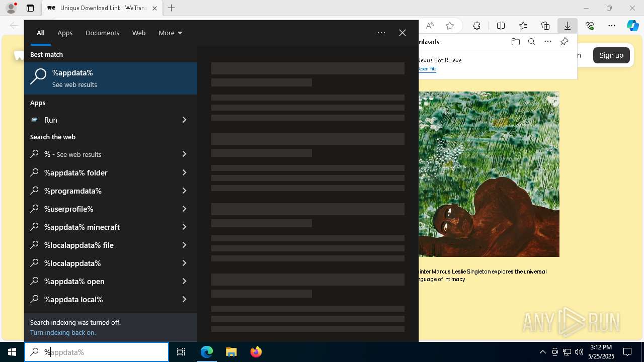The width and height of the screenshot is (644, 362).
Task: Select the %appdata% best match result
Action: [111, 78]
